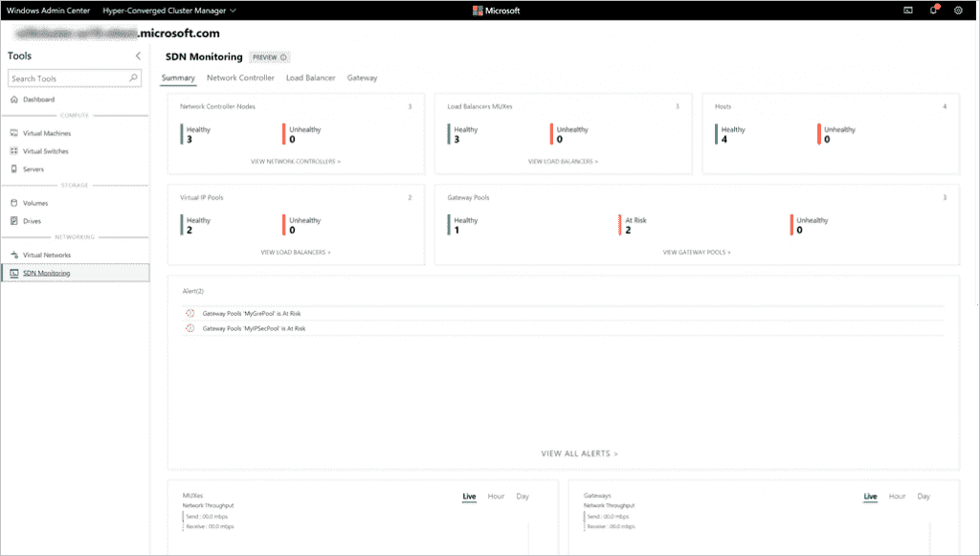Click the "Network Controller Nodes" card title
The image size is (980, 556).
217,107
